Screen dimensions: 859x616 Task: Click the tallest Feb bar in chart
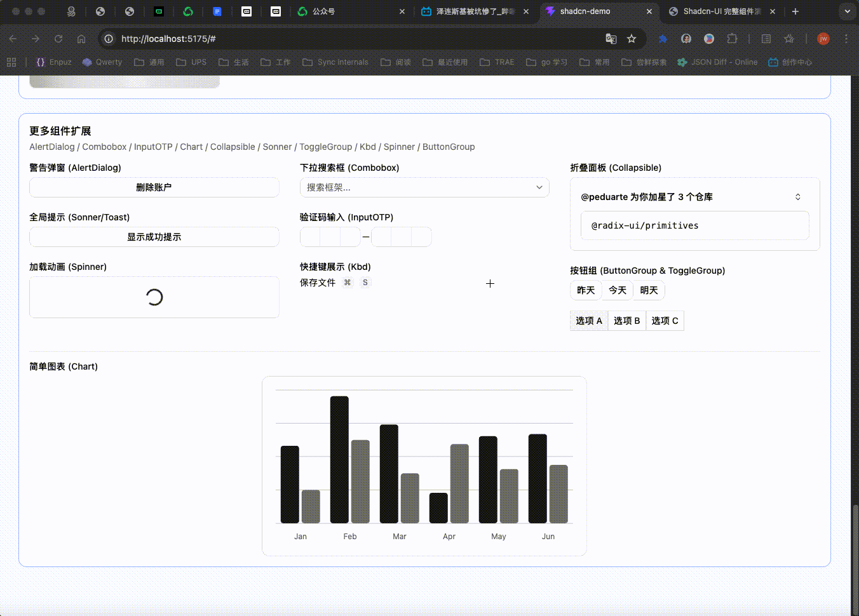[x=339, y=459]
